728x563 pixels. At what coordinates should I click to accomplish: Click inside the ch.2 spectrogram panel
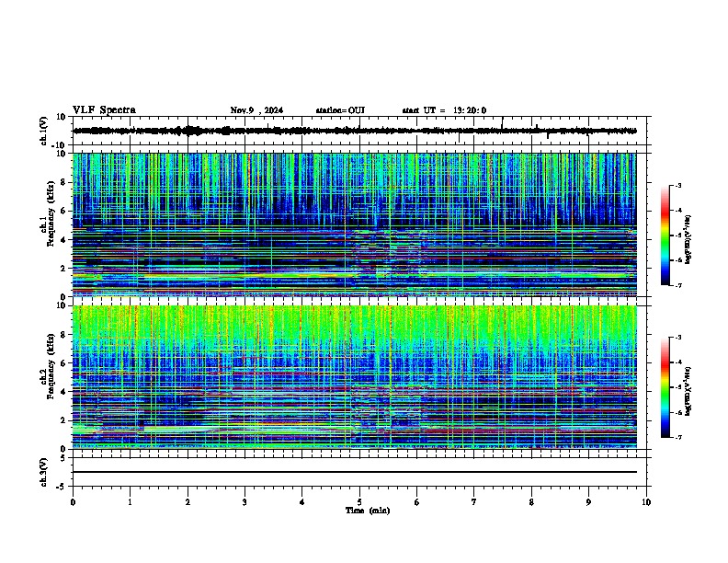(355, 377)
